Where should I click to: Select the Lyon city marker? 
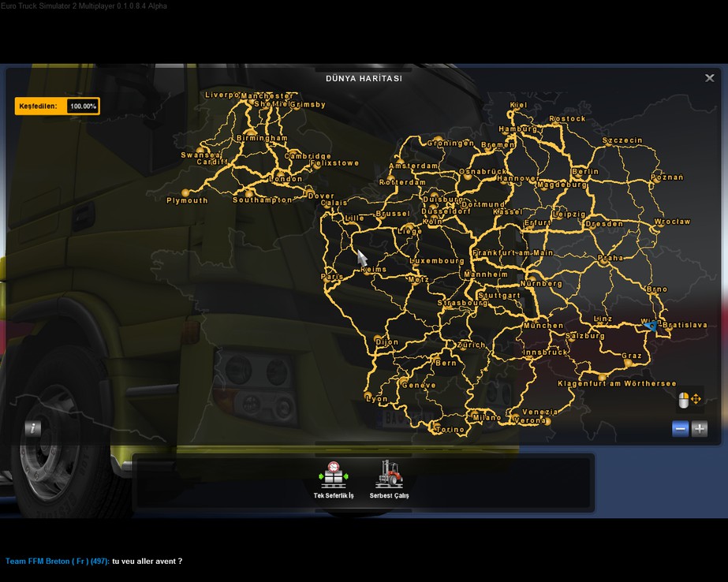tap(369, 395)
